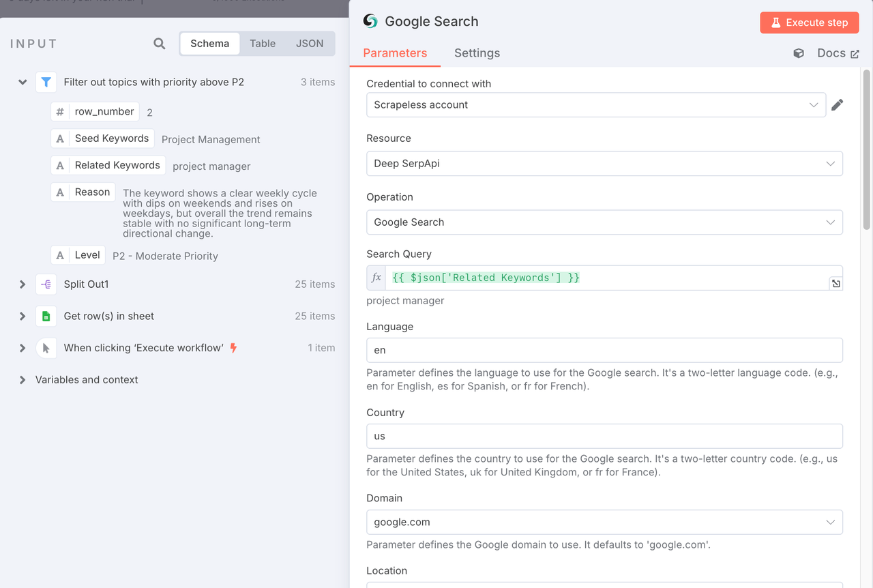
Task: Expand the Get row(s) in sheet node
Action: (x=23, y=316)
